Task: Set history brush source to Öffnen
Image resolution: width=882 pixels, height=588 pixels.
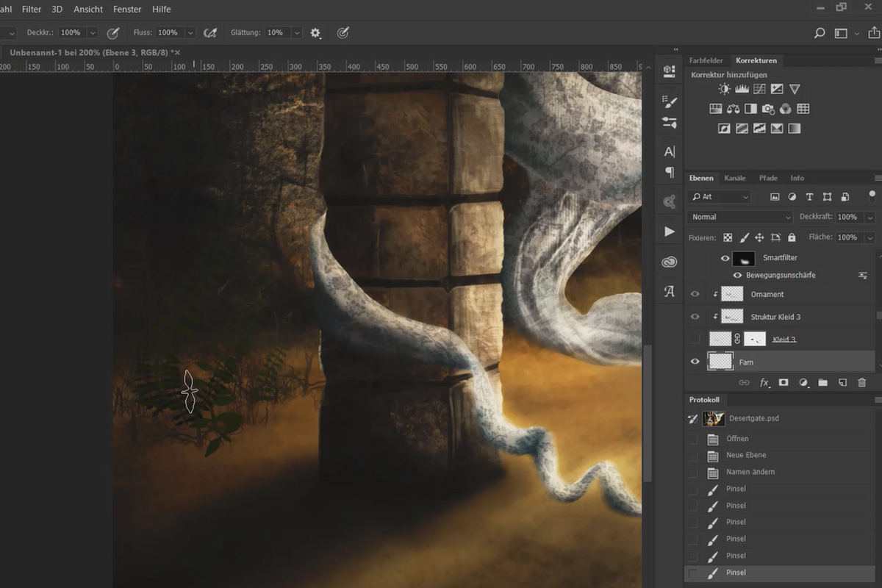Action: point(692,439)
